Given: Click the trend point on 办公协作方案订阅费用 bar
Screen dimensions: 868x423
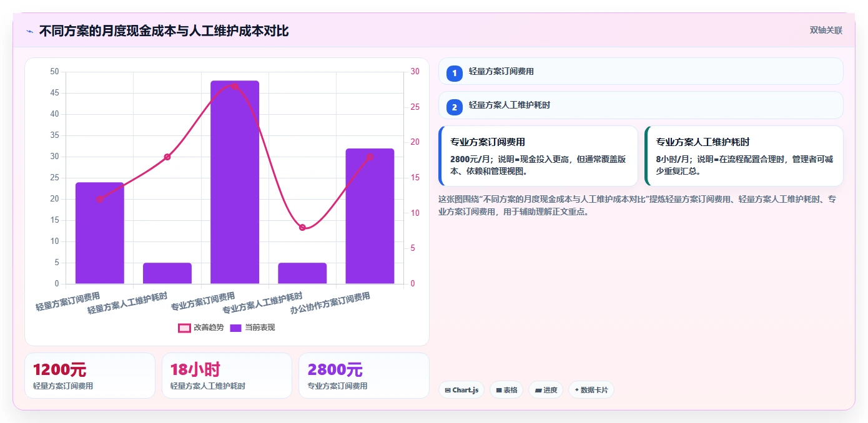Looking at the screenshot, I should tap(370, 157).
